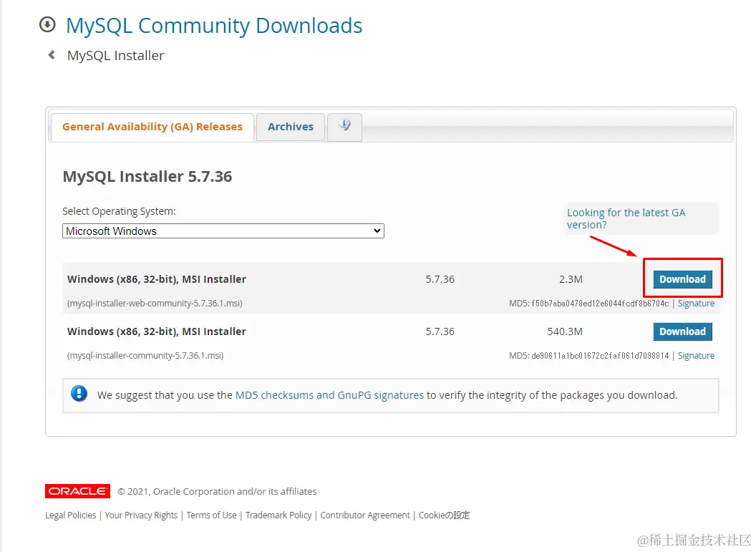Open the information icon tab
The width and height of the screenshot is (756, 552).
tap(344, 126)
